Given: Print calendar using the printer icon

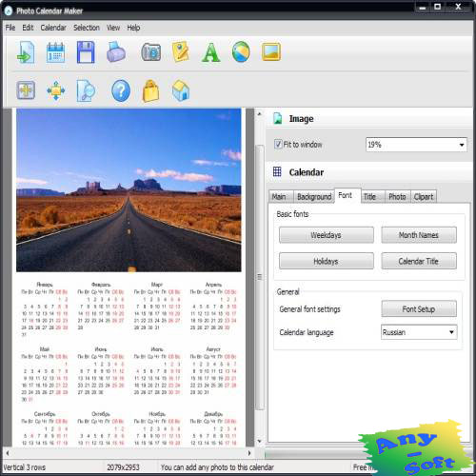Looking at the screenshot, I should [116, 51].
